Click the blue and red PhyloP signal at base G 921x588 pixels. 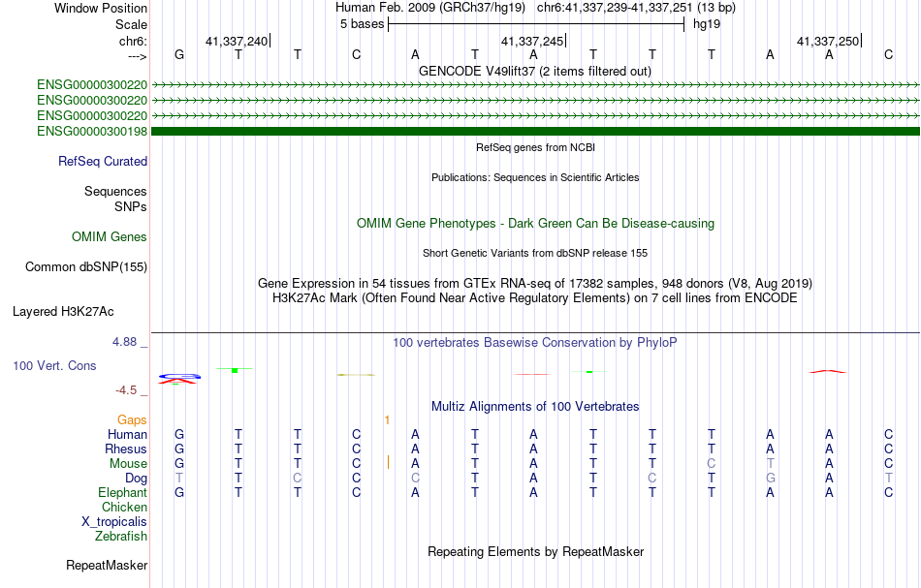click(179, 379)
